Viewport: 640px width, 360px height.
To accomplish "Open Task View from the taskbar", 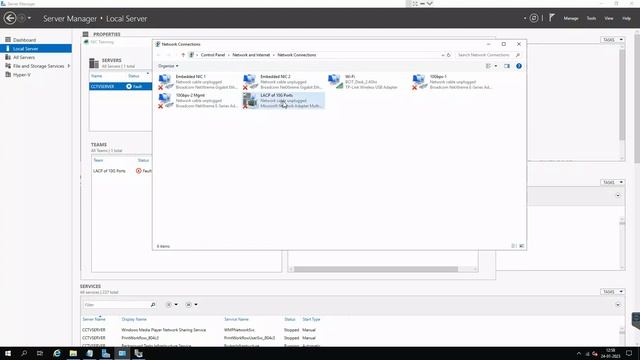I will click(40, 353).
